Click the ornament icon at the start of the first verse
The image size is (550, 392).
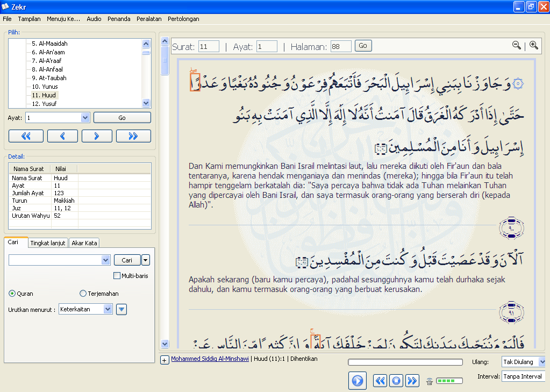(518, 83)
